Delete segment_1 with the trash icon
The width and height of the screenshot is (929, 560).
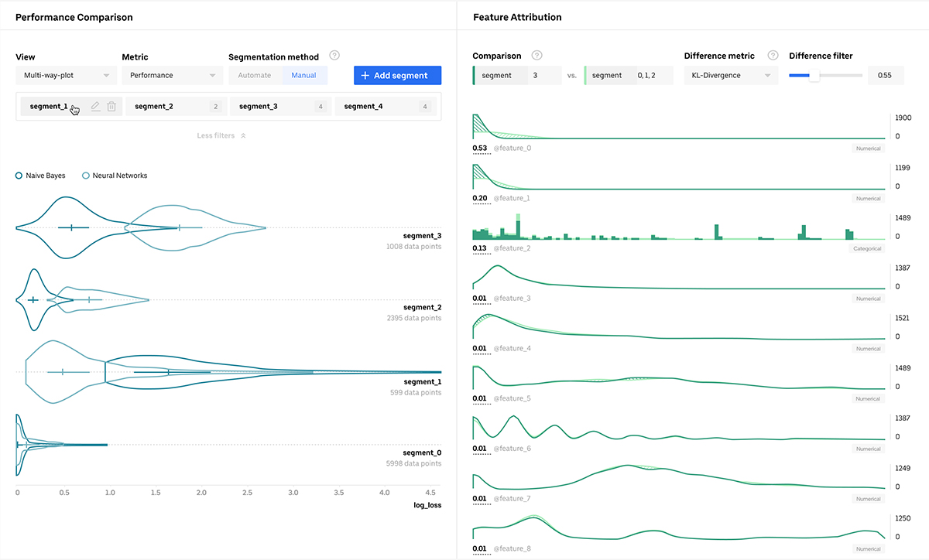pos(111,107)
